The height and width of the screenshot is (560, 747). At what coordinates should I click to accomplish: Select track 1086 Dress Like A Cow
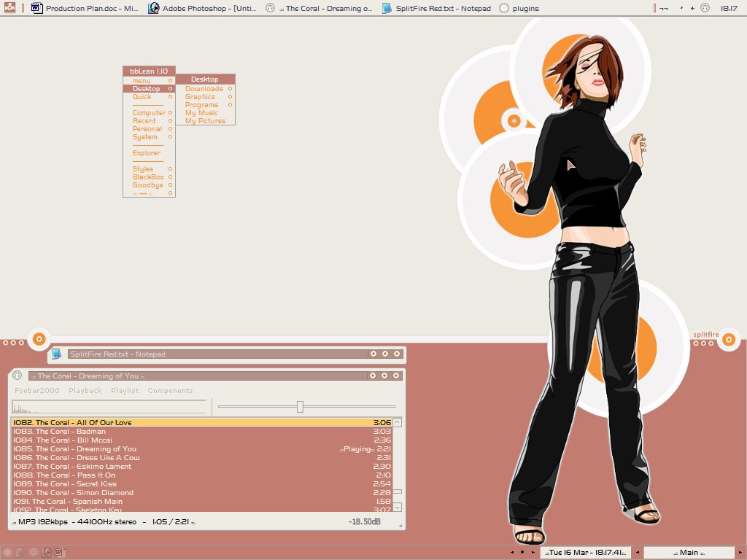click(202, 458)
